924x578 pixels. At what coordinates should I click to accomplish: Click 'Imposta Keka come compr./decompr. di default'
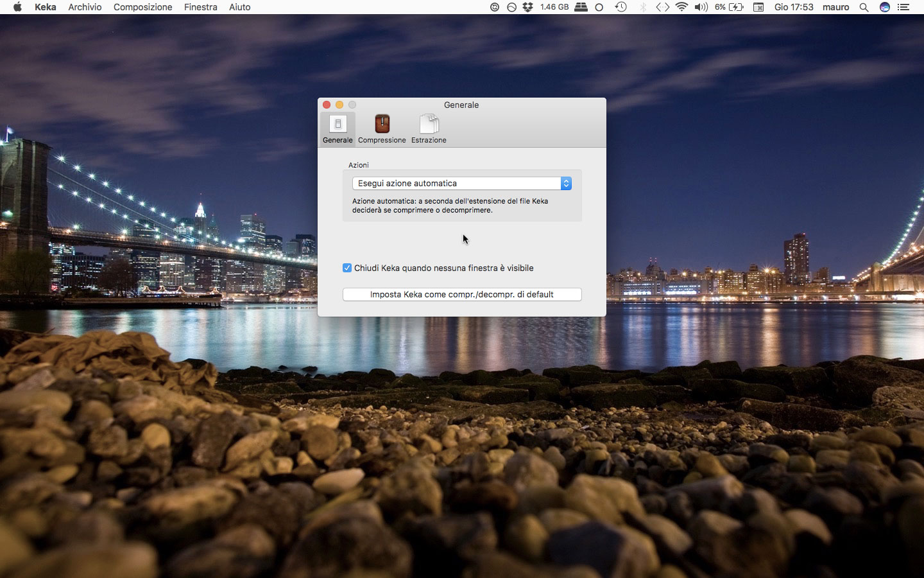click(462, 294)
